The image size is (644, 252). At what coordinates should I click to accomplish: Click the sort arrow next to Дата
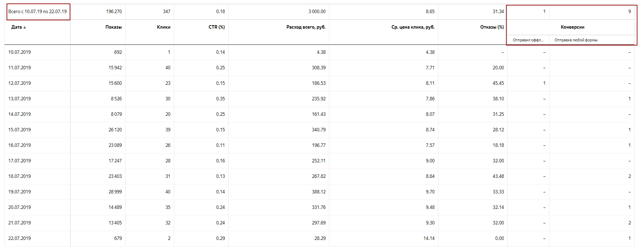pyautogui.click(x=24, y=27)
